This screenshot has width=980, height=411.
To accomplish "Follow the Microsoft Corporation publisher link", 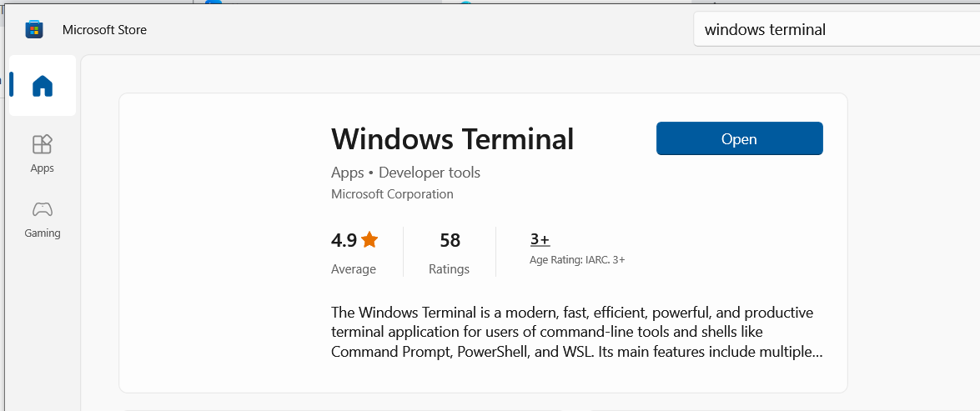I will 392,194.
